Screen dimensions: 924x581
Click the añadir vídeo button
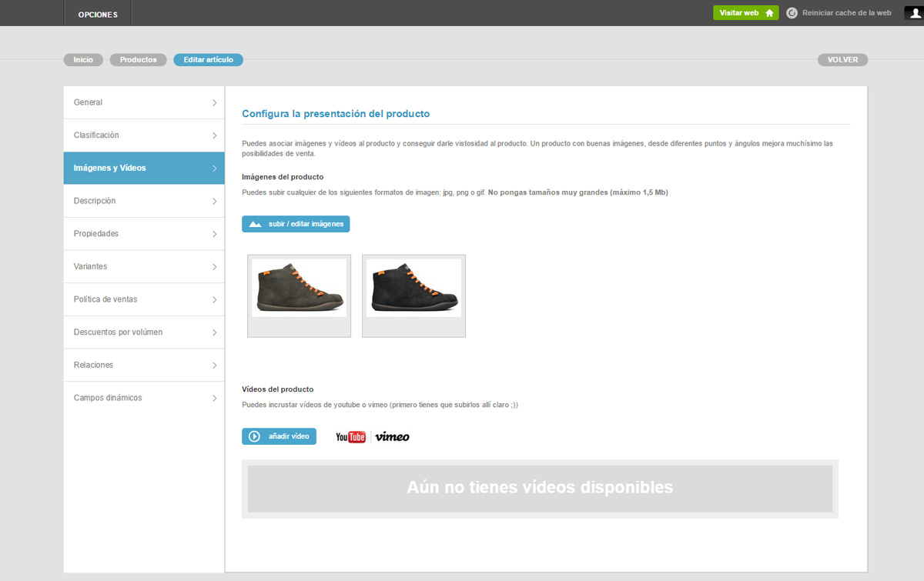(279, 436)
